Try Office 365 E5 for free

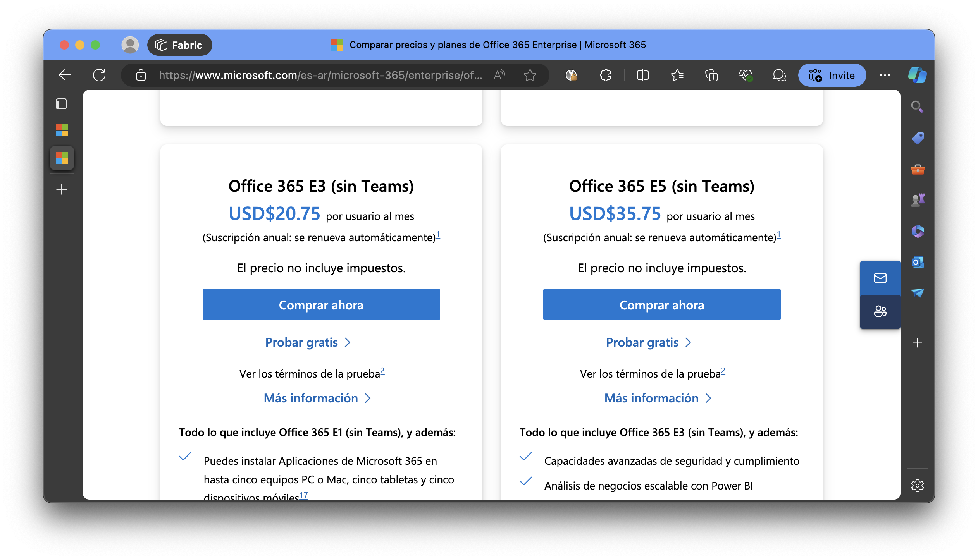(649, 342)
